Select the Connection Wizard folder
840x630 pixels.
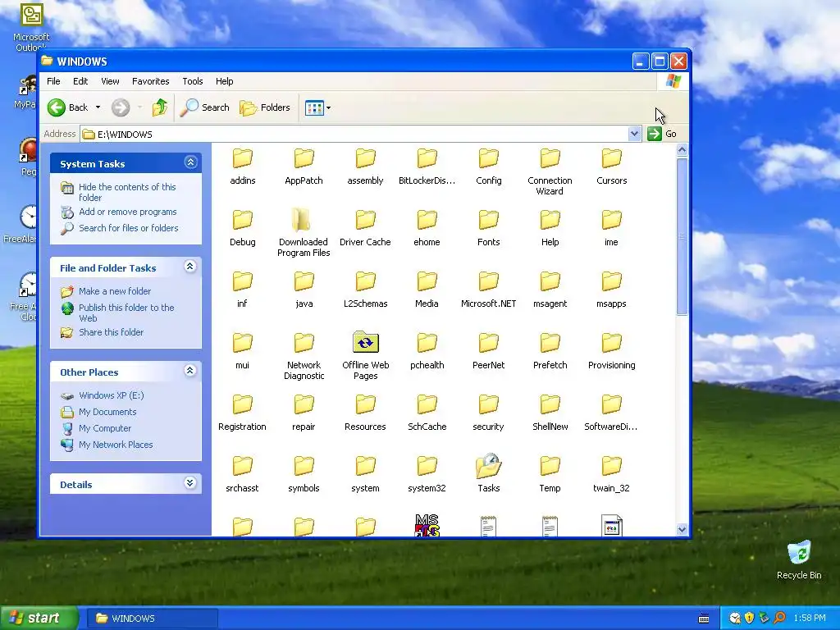coord(550,171)
